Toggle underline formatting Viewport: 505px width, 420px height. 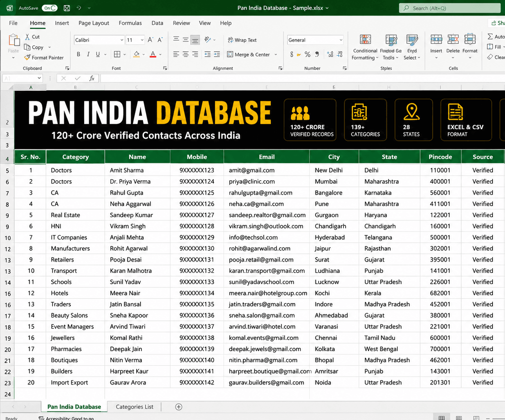[x=98, y=54]
